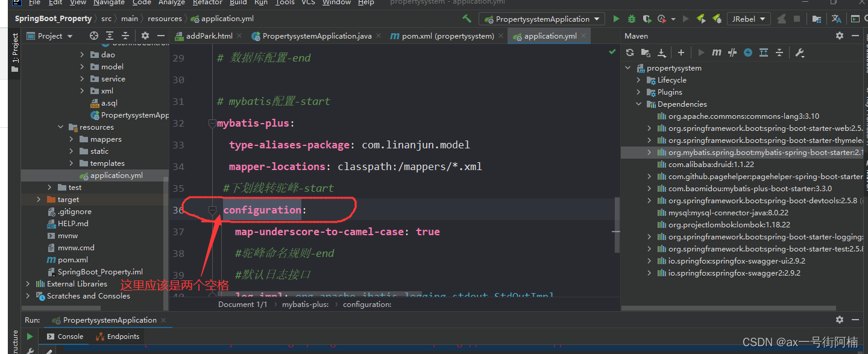Generate sources and update folders in Maven
The image size is (868, 354).
[x=646, y=53]
